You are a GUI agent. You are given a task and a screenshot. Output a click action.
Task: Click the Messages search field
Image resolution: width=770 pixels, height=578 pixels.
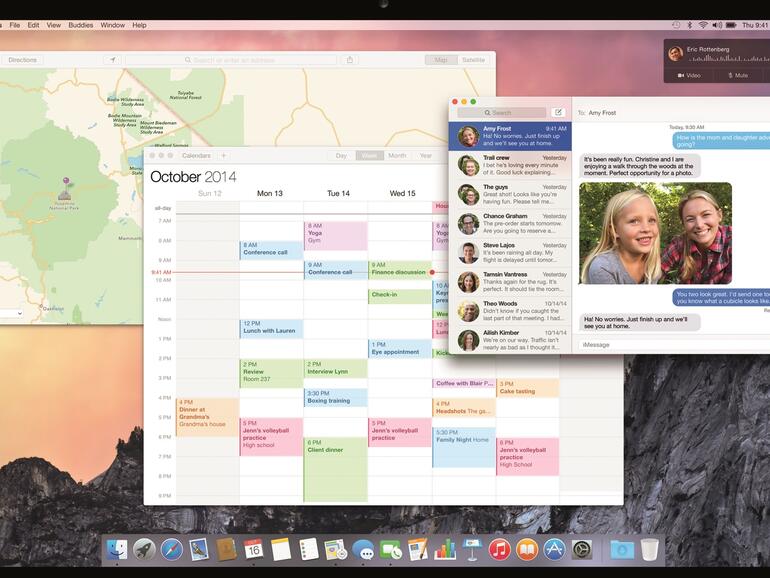(501, 112)
